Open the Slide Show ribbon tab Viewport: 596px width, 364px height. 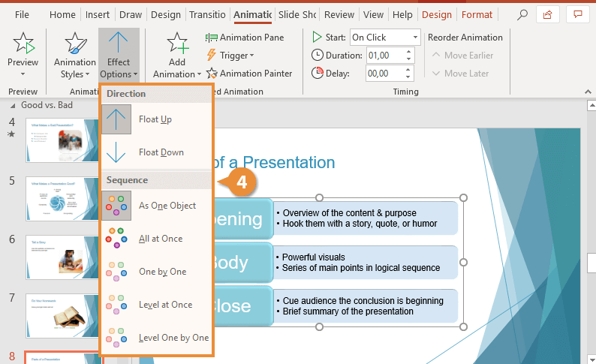coord(297,15)
